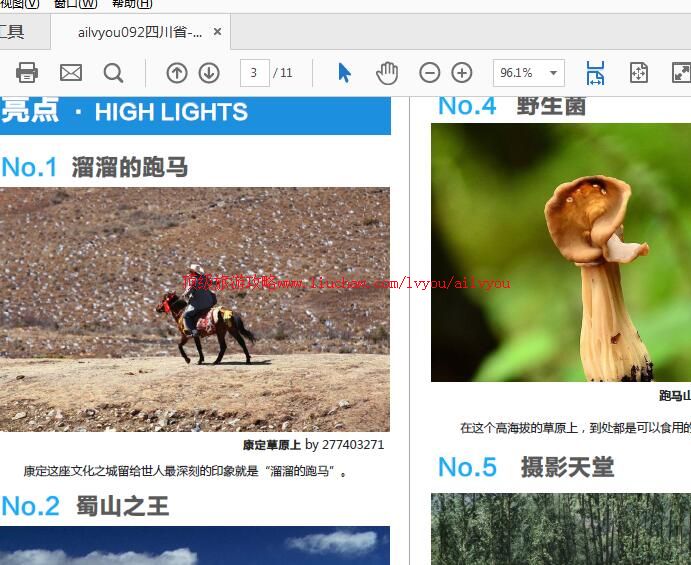Screen dimensions: 691x565
Task: Click the Print icon
Action: (27, 73)
